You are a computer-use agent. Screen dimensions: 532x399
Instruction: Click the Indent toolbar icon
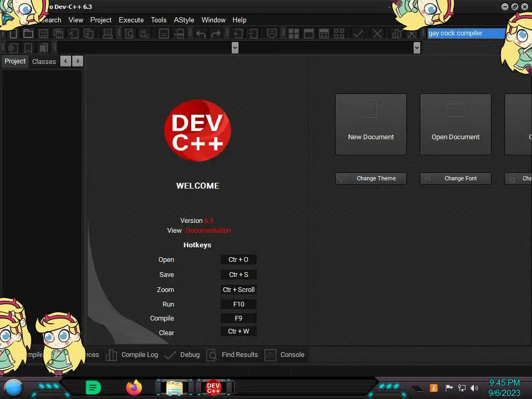tap(238, 33)
